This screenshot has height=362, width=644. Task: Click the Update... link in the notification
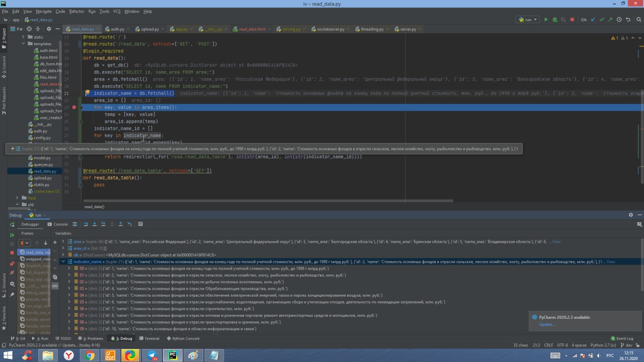click(x=547, y=324)
